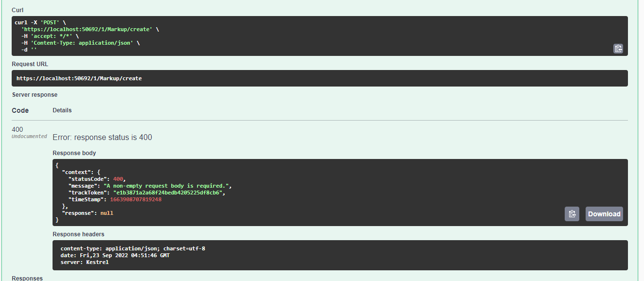Image resolution: width=644 pixels, height=281 pixels.
Task: Click the Undocumented label under 400
Action: 29,137
